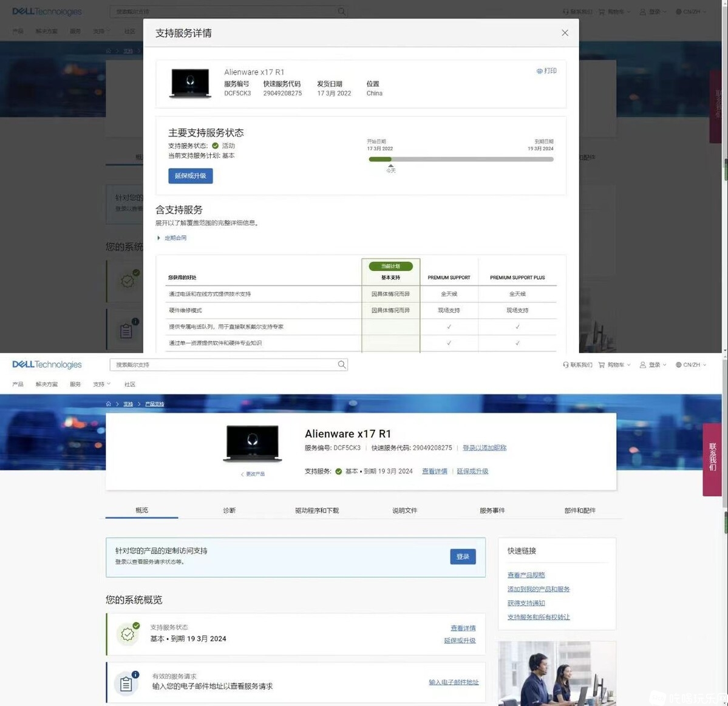Click the 今天 marker under the progress bar
Image resolution: width=728 pixels, height=706 pixels.
391,169
